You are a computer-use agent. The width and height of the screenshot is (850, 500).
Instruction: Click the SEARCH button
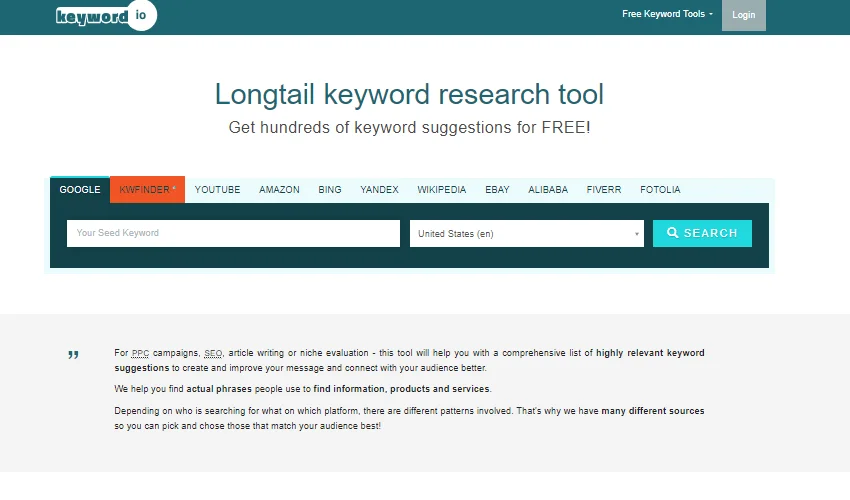pyautogui.click(x=702, y=233)
